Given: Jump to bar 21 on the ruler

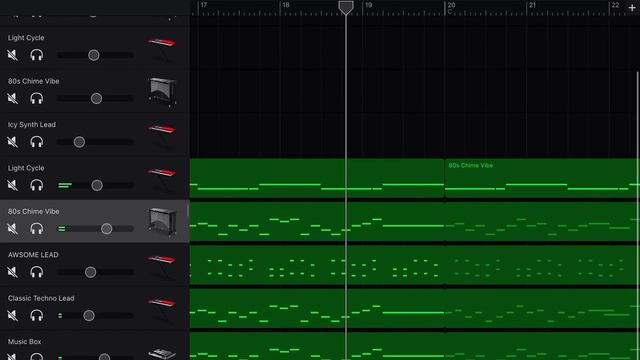Looking at the screenshot, I should coord(532,5).
